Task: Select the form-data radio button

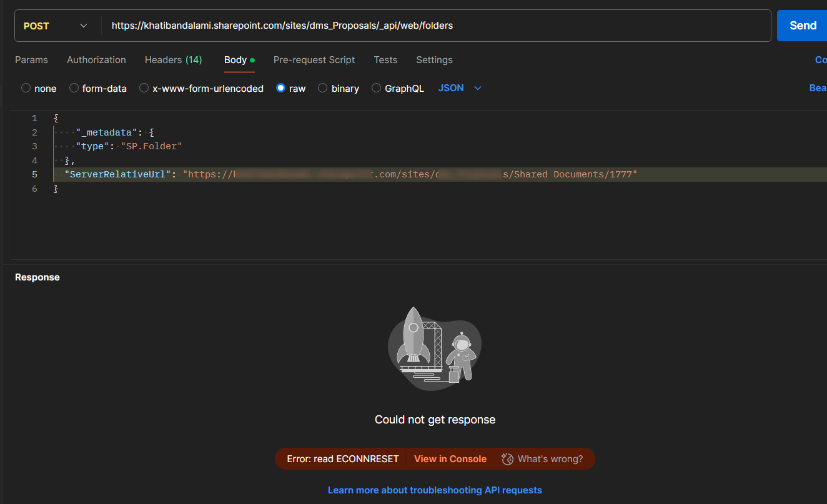Action: [x=74, y=88]
